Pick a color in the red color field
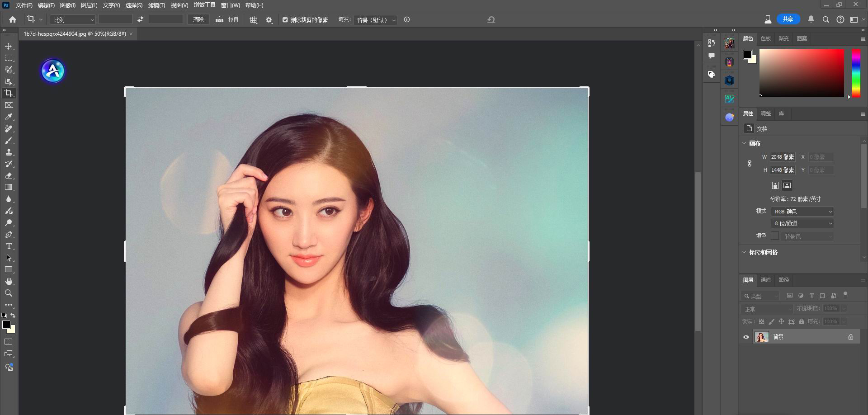This screenshot has height=415, width=868. point(802,73)
